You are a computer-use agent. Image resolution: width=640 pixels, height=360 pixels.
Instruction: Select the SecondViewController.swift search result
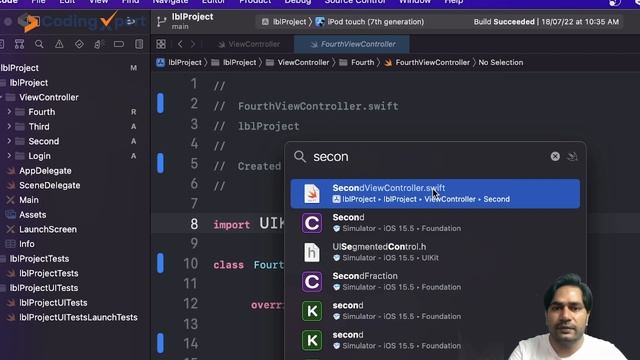click(435, 193)
